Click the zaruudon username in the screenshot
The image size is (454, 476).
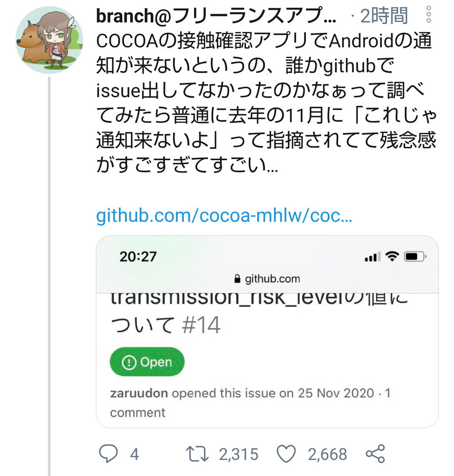click(x=139, y=393)
